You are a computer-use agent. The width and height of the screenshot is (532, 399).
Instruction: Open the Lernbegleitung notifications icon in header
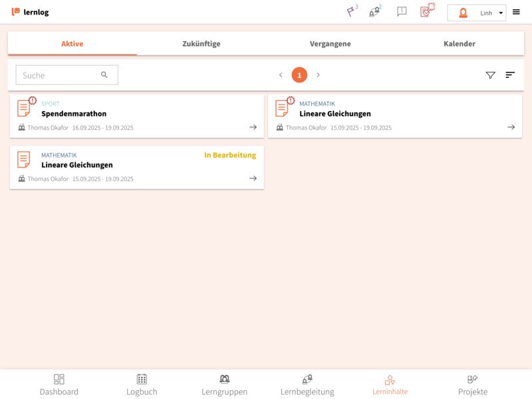click(x=375, y=12)
